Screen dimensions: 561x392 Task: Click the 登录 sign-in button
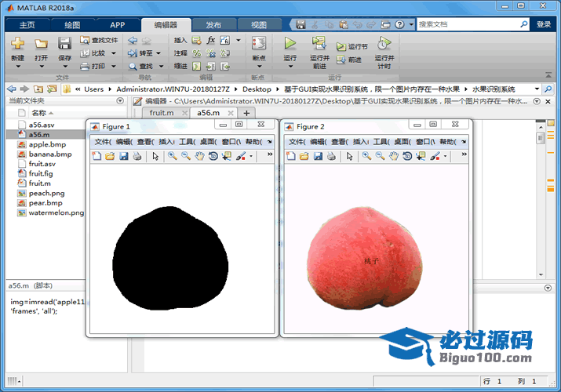coord(544,24)
